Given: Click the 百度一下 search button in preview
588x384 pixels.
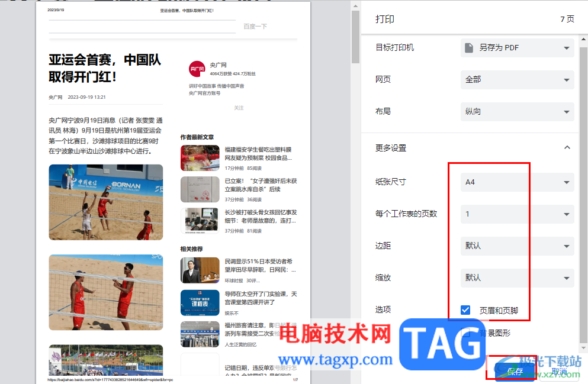Looking at the screenshot, I should coord(255,26).
